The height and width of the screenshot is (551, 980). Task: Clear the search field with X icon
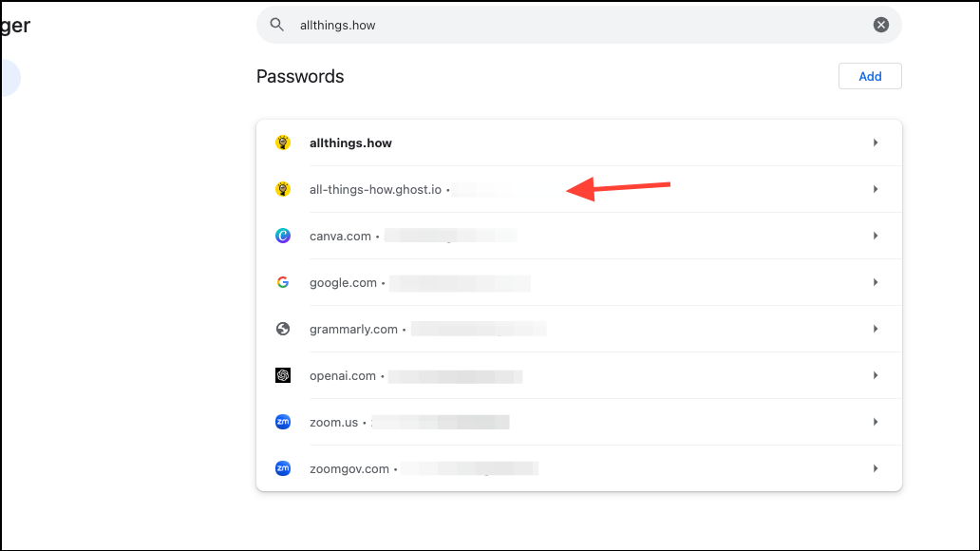(880, 25)
